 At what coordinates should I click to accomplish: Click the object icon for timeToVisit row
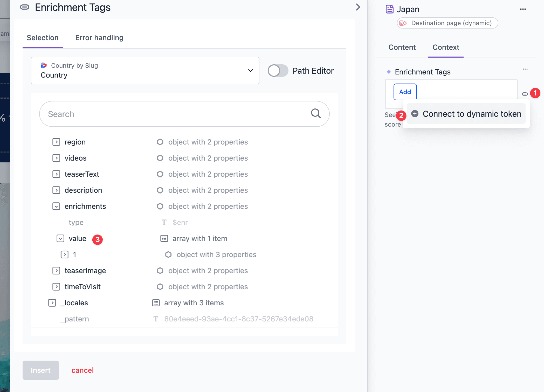pyautogui.click(x=160, y=287)
